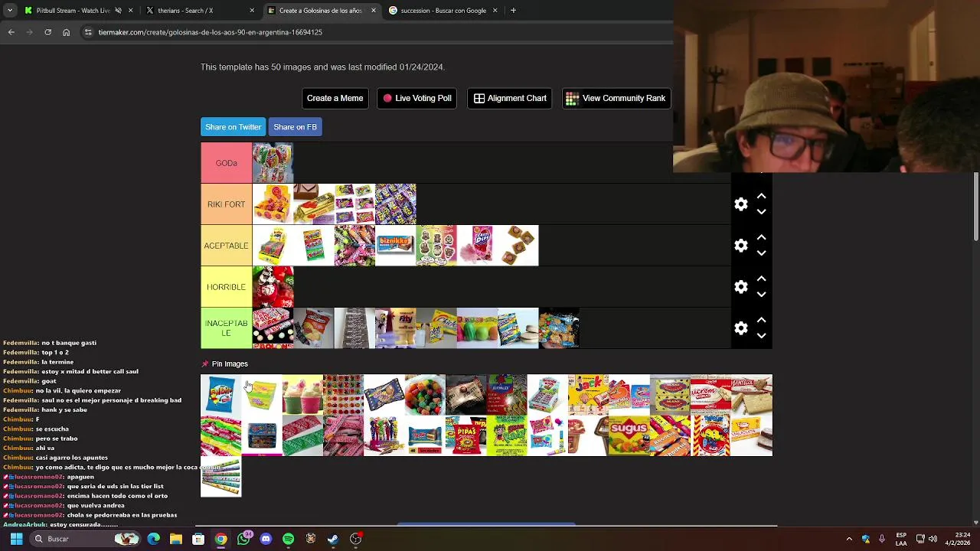
Task: Open the Windows Start menu
Action: coord(16,539)
